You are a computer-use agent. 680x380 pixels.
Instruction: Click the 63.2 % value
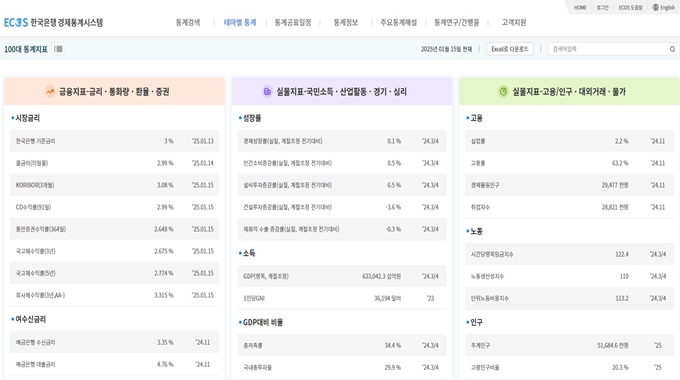[620, 163]
